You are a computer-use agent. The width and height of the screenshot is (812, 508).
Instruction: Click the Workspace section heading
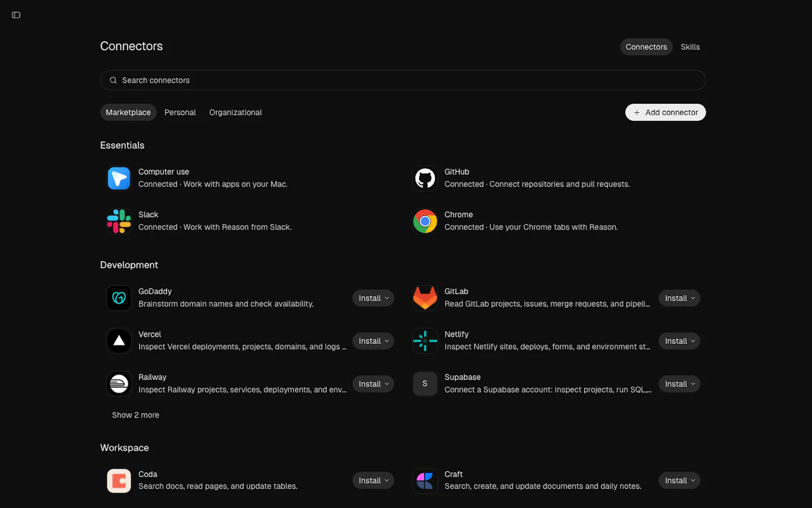click(x=124, y=448)
